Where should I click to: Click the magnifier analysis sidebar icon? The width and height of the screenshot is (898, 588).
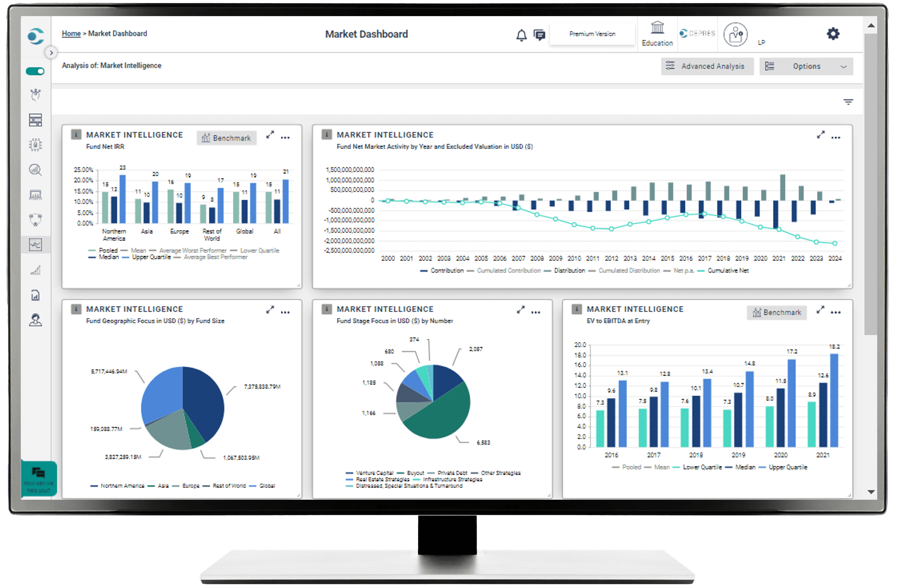pyautogui.click(x=35, y=170)
